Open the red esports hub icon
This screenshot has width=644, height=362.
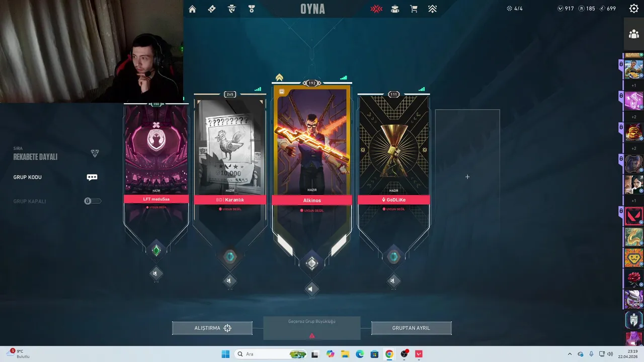[376, 9]
